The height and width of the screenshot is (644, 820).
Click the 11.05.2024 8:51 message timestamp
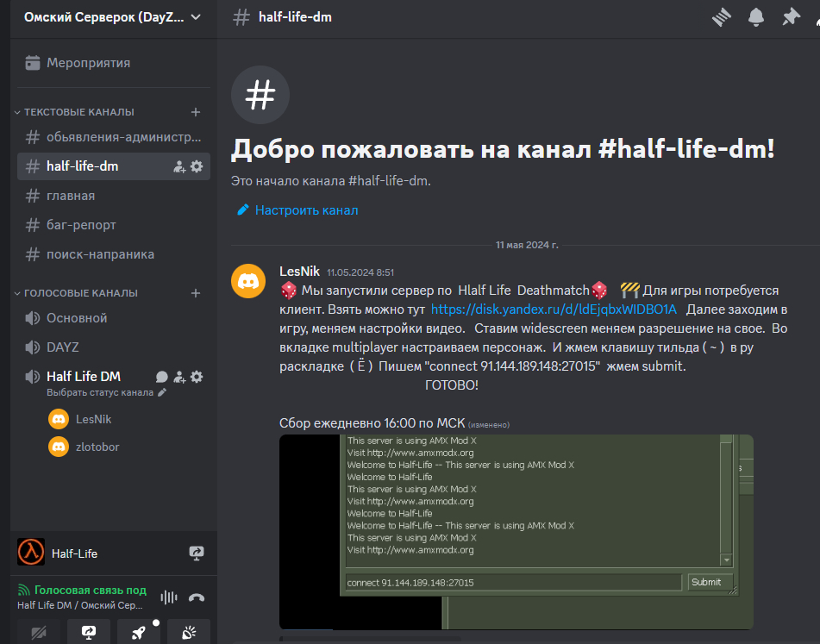(x=360, y=272)
